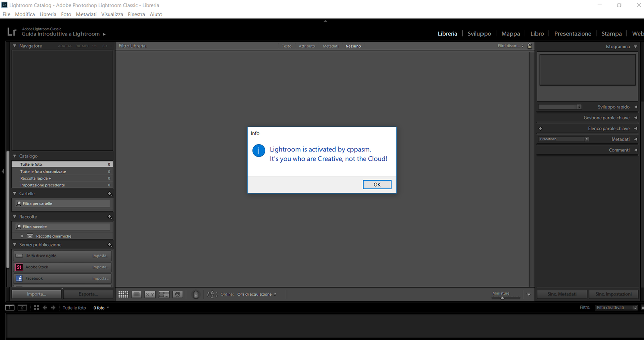Select Raccolta rapida + catalog item
The width and height of the screenshot is (644, 340).
pyautogui.click(x=62, y=178)
